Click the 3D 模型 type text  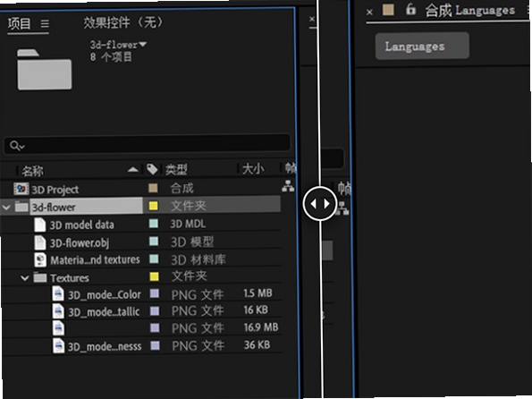coord(192,242)
